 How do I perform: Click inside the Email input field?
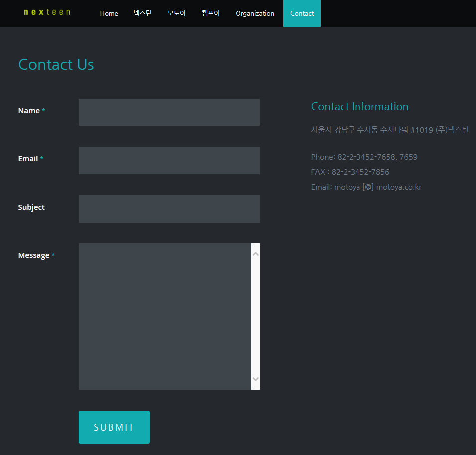point(169,160)
